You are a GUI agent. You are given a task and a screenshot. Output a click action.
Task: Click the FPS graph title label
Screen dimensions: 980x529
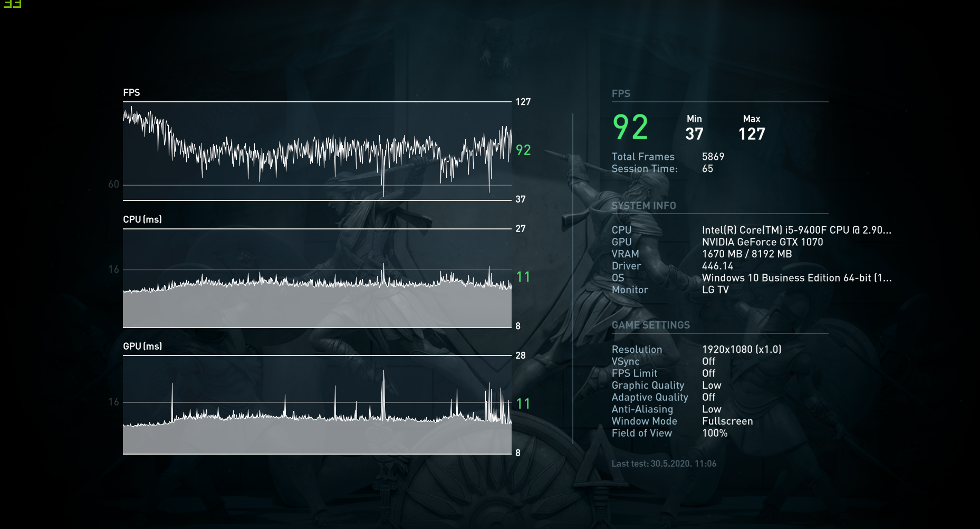pyautogui.click(x=131, y=92)
